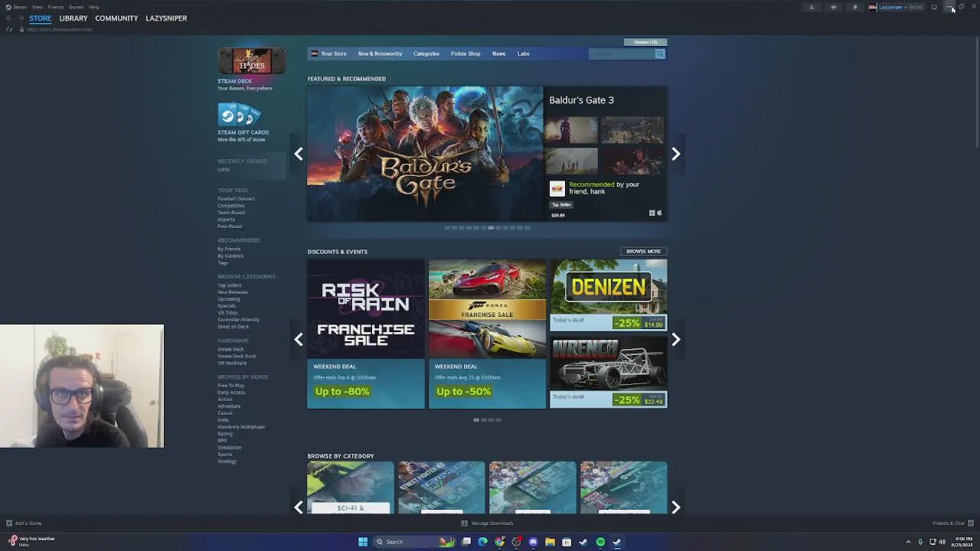Open Steam notifications bell
Image resolution: width=980 pixels, height=551 pixels.
pos(855,7)
